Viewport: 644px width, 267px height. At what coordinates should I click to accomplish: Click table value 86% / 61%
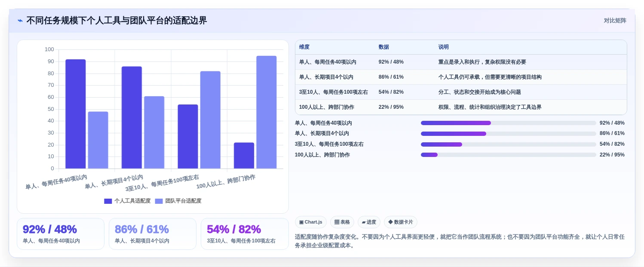(391, 77)
